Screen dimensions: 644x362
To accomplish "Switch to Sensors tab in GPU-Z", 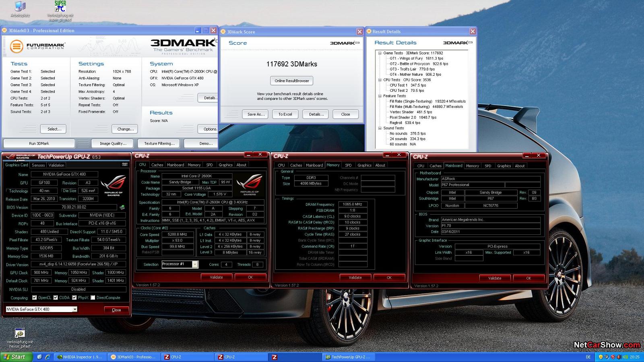I will pos(38,165).
